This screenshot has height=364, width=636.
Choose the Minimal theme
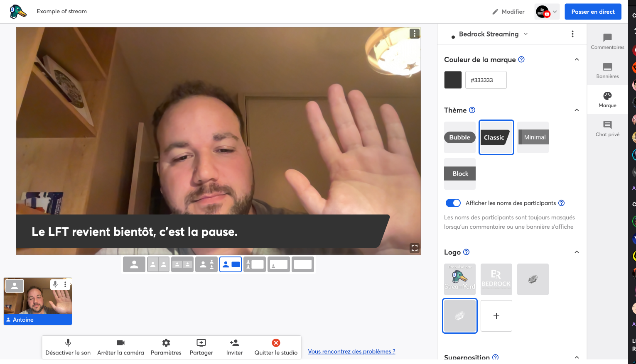coord(533,137)
